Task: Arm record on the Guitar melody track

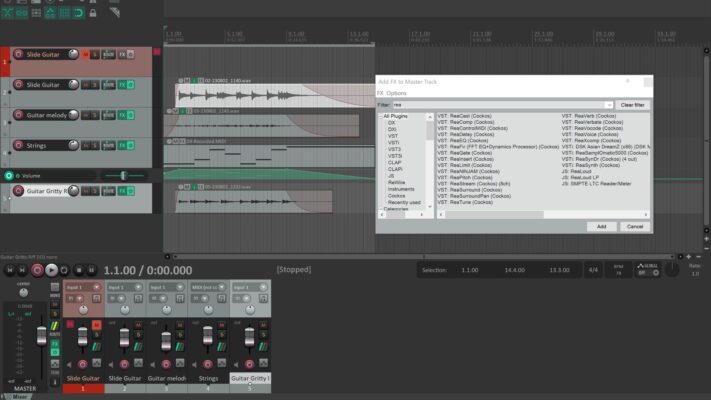Action: (18, 115)
